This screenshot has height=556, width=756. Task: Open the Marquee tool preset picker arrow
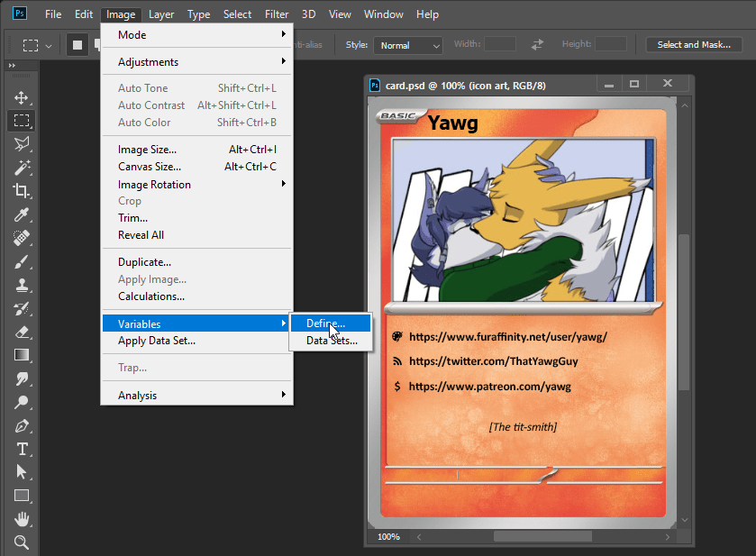click(x=49, y=45)
